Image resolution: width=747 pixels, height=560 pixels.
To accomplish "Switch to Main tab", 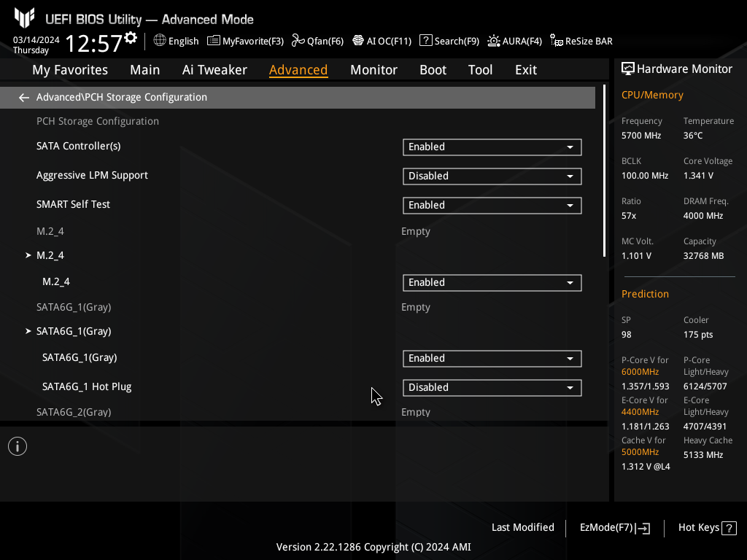I will [145, 70].
